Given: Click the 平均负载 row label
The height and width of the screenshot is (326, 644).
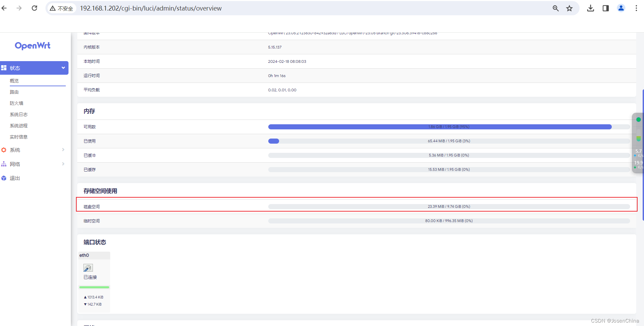Looking at the screenshot, I should [92, 90].
